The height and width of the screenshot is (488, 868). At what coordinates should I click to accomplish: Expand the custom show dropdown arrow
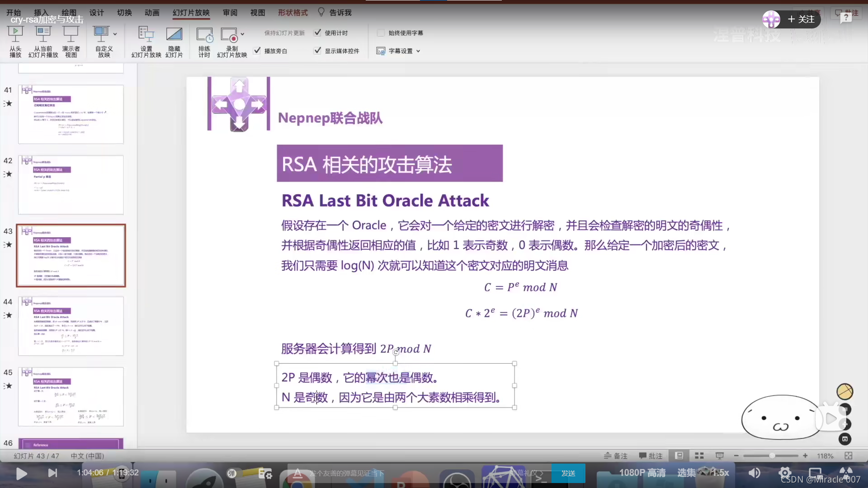pos(115,34)
